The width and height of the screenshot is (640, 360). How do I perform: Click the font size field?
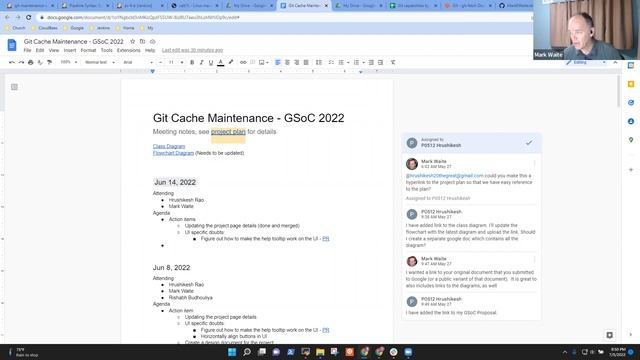[x=171, y=62]
